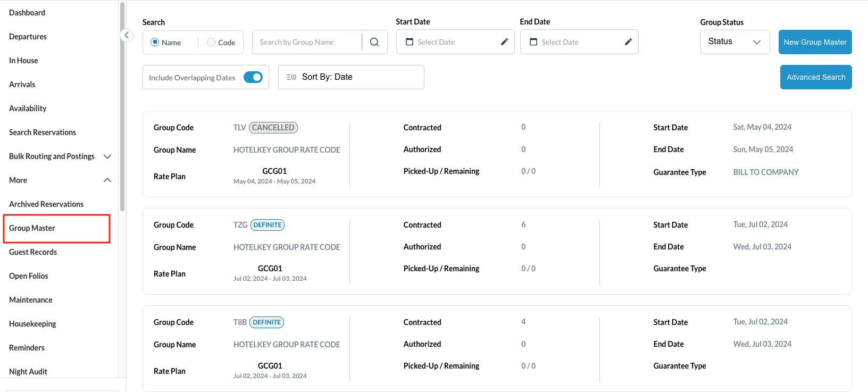
Task: Select the Code search radio button
Action: (x=211, y=42)
